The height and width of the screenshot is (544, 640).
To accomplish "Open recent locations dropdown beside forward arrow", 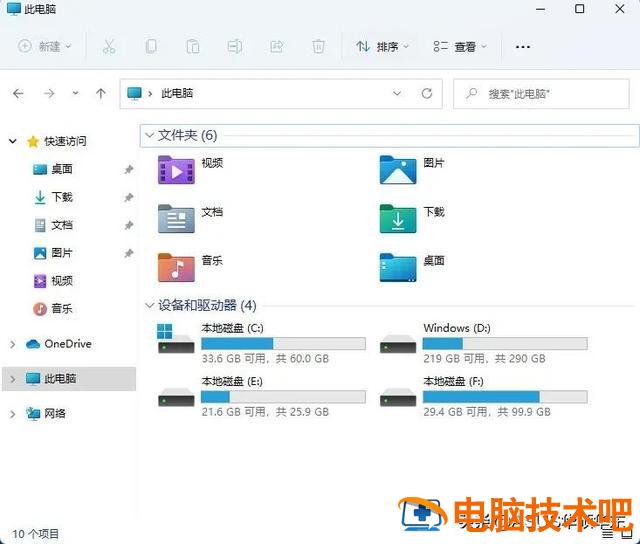I will coord(76,93).
